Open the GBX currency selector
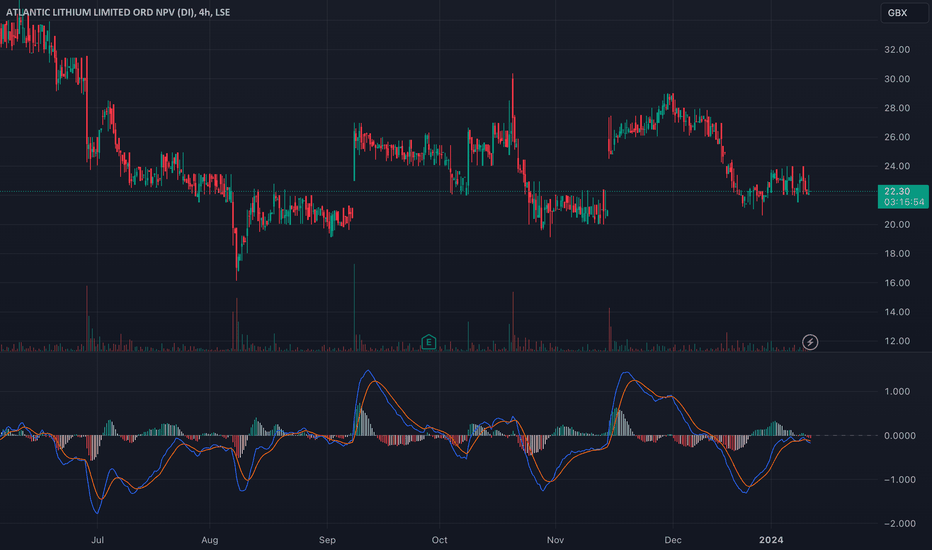932x550 pixels. click(x=904, y=12)
